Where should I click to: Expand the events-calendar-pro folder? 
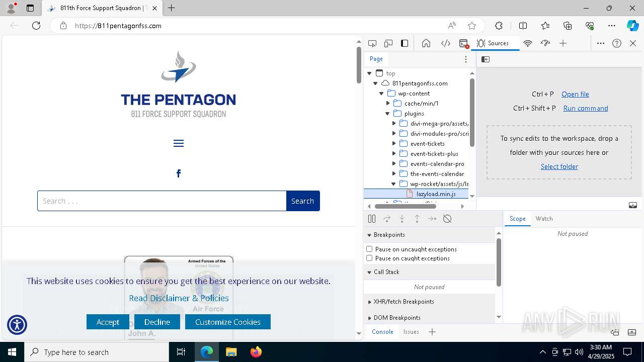click(x=394, y=164)
